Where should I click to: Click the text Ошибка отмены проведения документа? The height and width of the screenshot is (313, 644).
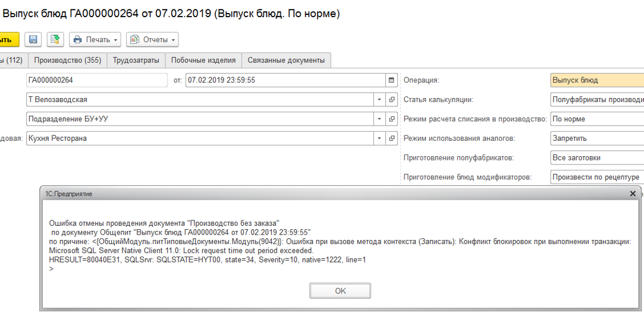point(117,223)
